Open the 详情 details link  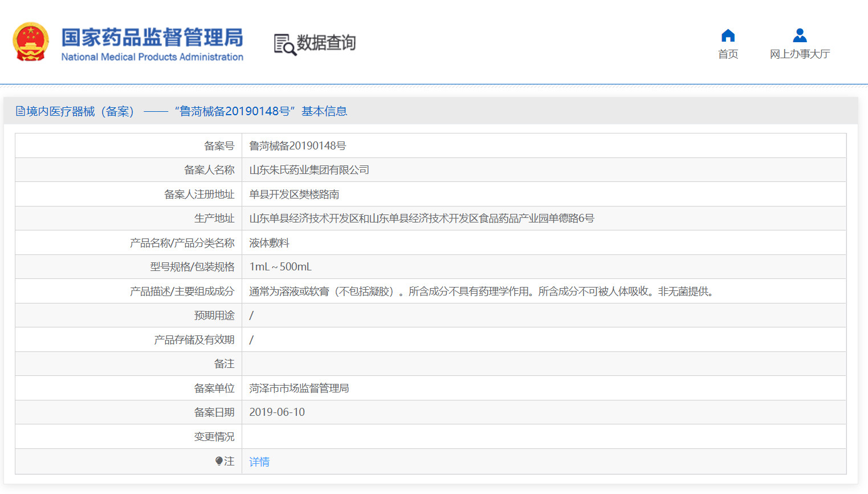pyautogui.click(x=259, y=461)
